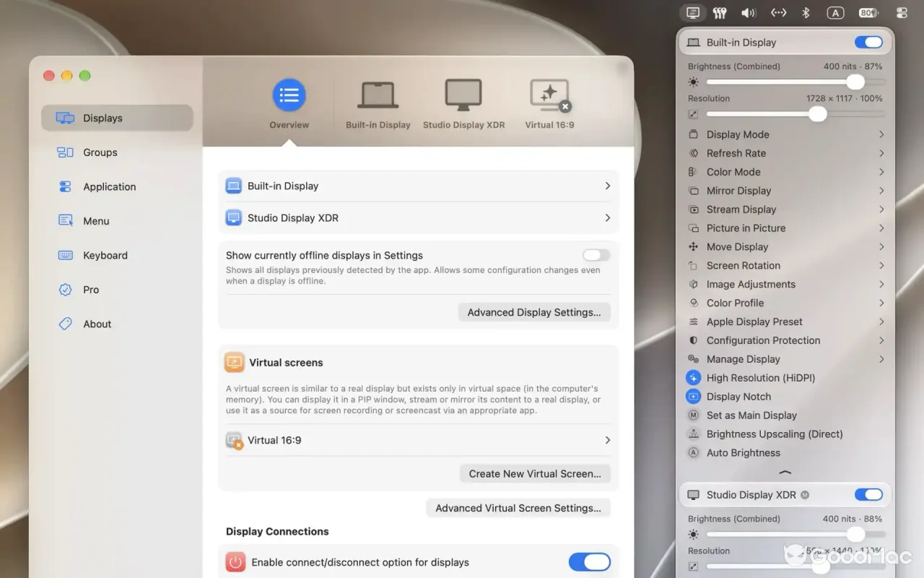Open Groups in the sidebar

tap(117, 152)
